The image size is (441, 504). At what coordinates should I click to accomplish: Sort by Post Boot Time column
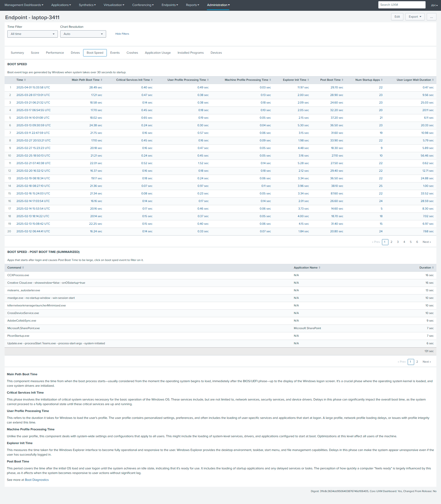pyautogui.click(x=332, y=80)
